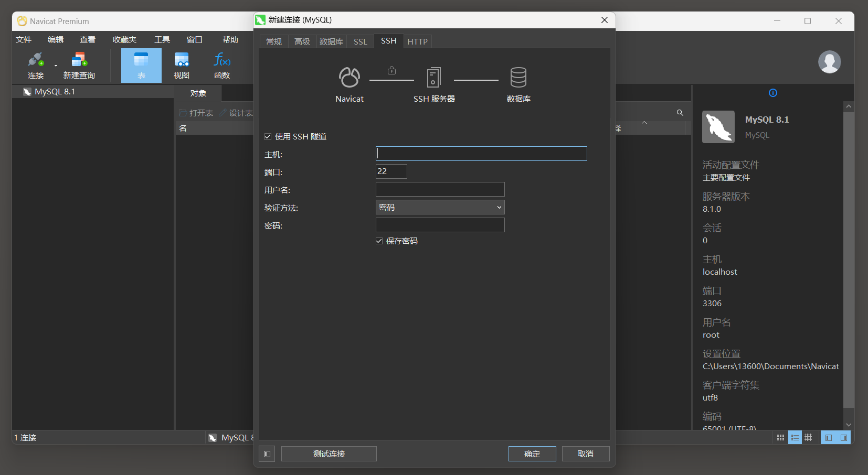This screenshot has height=475, width=868.
Task: Toggle the right pane icon in the status bar
Action: 844,437
